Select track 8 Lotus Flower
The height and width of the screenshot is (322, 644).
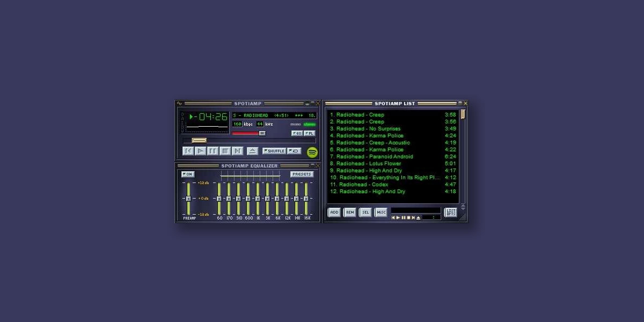click(393, 163)
